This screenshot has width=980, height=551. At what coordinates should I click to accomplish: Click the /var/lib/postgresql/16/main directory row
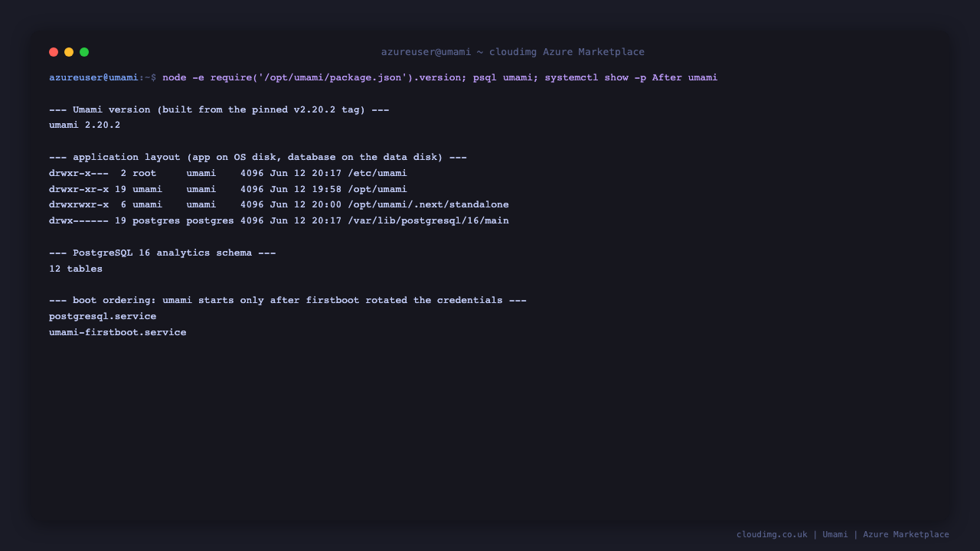coord(279,220)
